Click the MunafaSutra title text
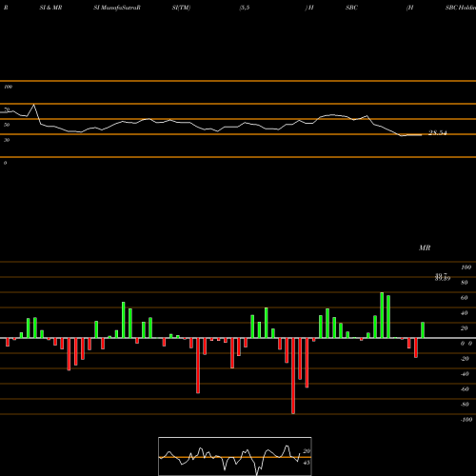Viewport: 476px width, 476px height. pyautogui.click(x=117, y=8)
